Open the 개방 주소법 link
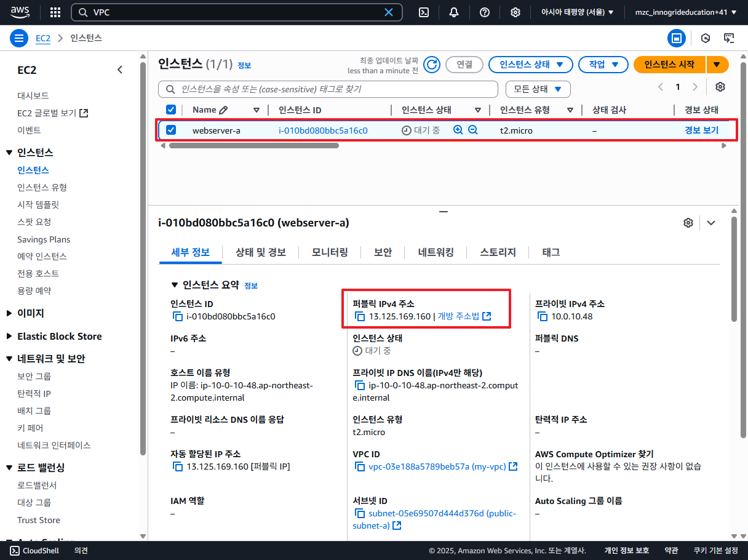The height and width of the screenshot is (560, 748). pos(464,316)
